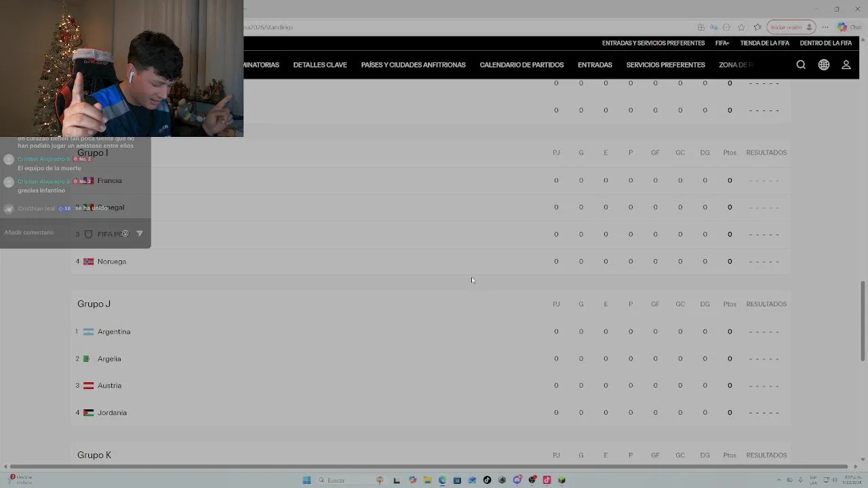Screen dimensions: 868x488
Task: Switch to Microsoft Edge in taskbar
Action: tap(442, 480)
